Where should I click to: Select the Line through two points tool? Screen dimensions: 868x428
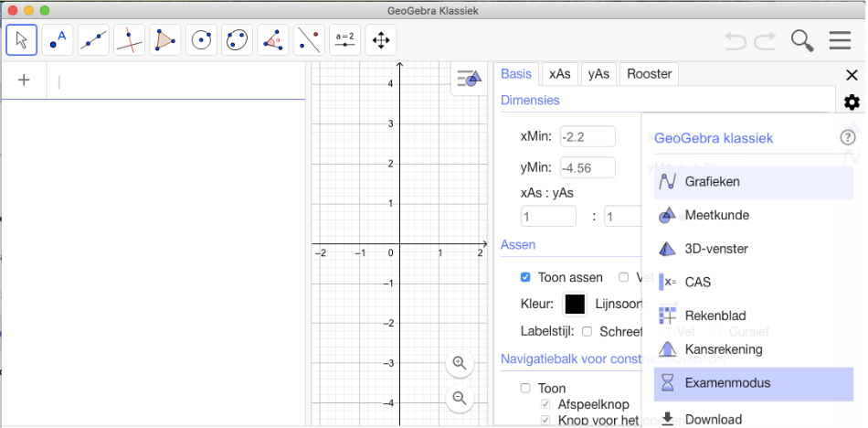93,40
